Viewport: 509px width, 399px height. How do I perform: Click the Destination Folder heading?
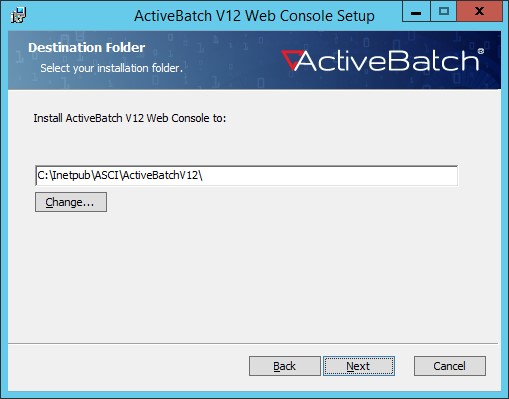(87, 48)
